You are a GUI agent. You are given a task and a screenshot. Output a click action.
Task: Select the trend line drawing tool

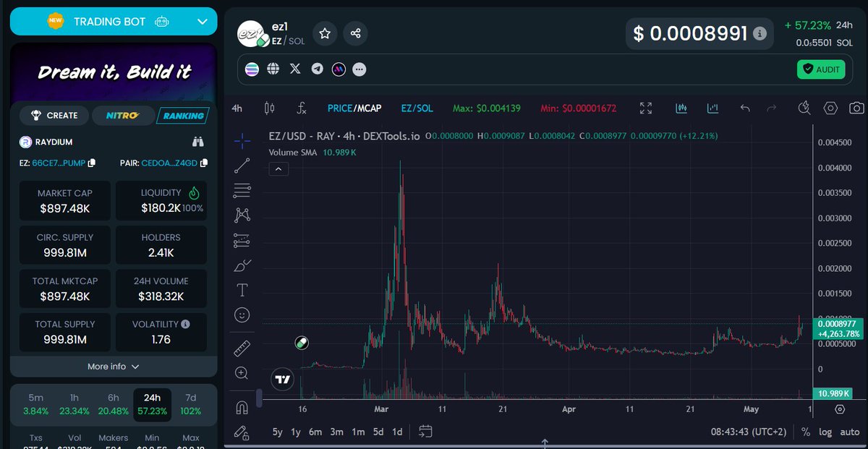(x=242, y=166)
